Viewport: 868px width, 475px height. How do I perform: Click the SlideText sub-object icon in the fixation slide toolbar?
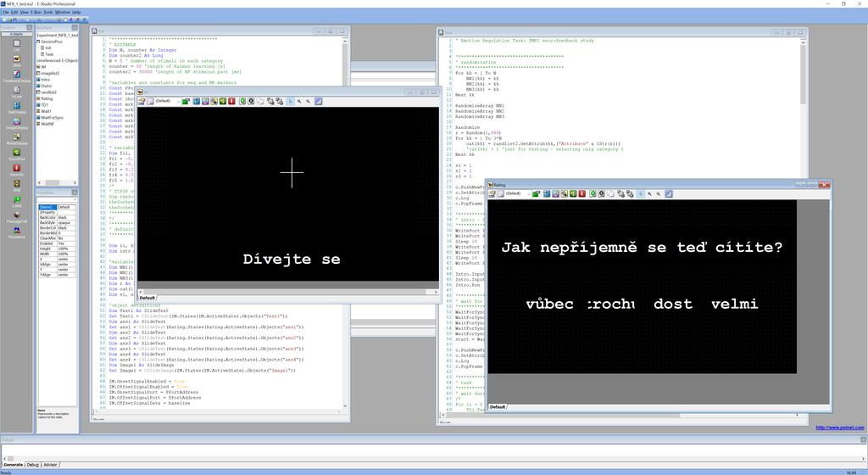click(x=196, y=101)
